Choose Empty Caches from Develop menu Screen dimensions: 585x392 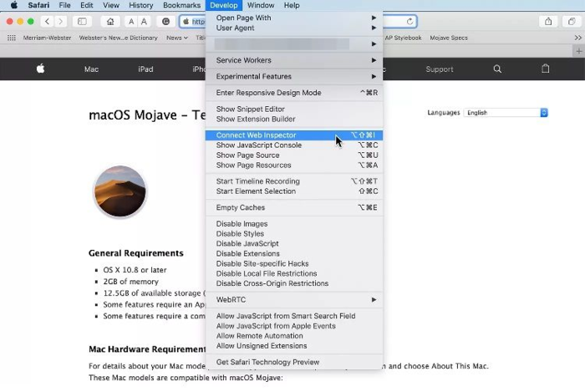(x=240, y=207)
